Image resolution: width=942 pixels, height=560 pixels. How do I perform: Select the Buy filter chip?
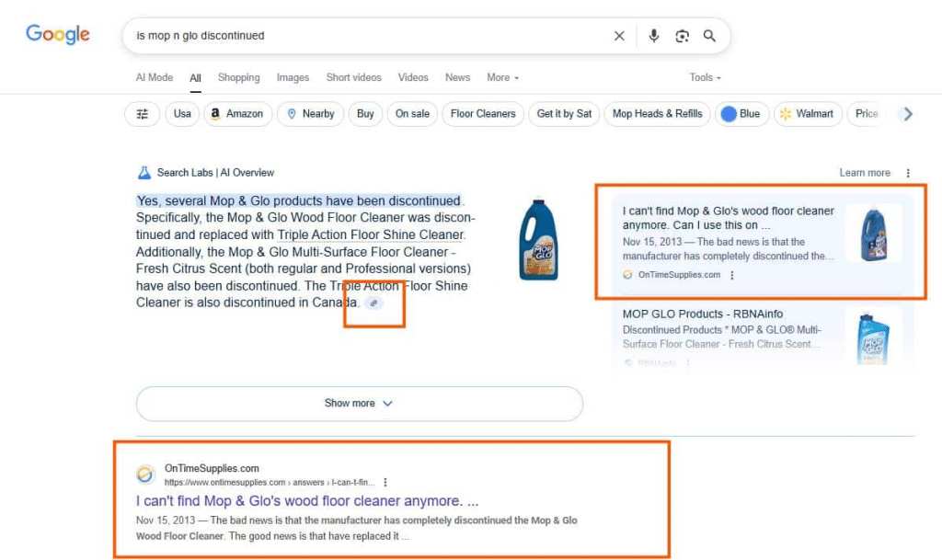coord(365,114)
